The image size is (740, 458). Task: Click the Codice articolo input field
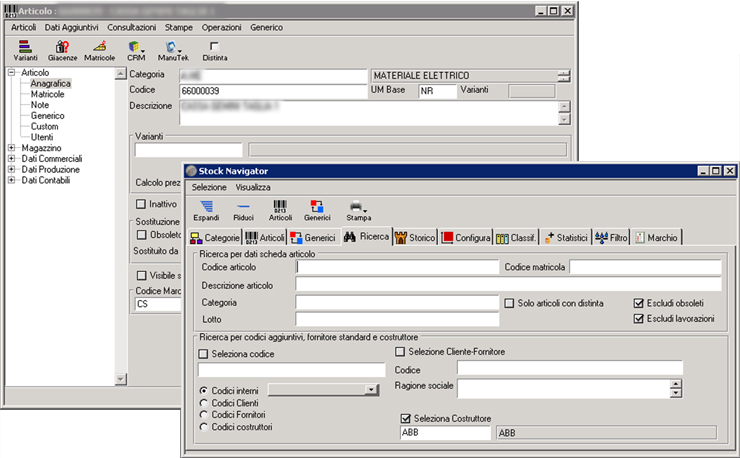coord(397,267)
